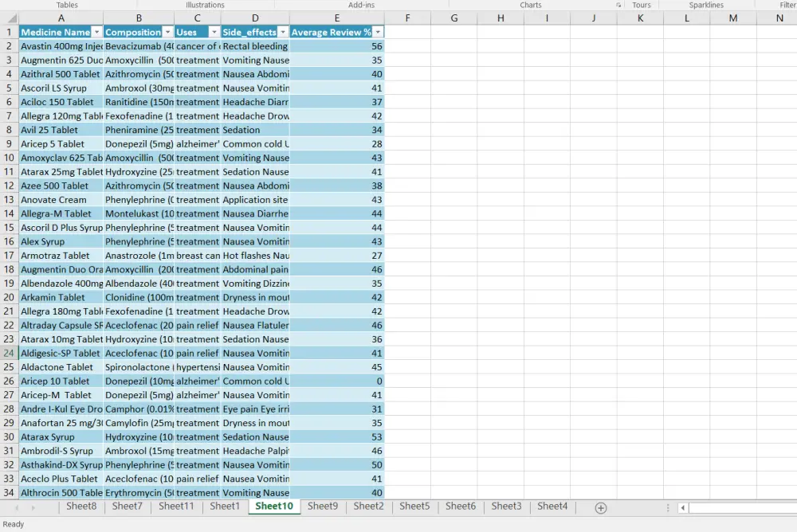This screenshot has height=532, width=797.
Task: Click cell 'Anovate Cream'
Action: point(61,200)
